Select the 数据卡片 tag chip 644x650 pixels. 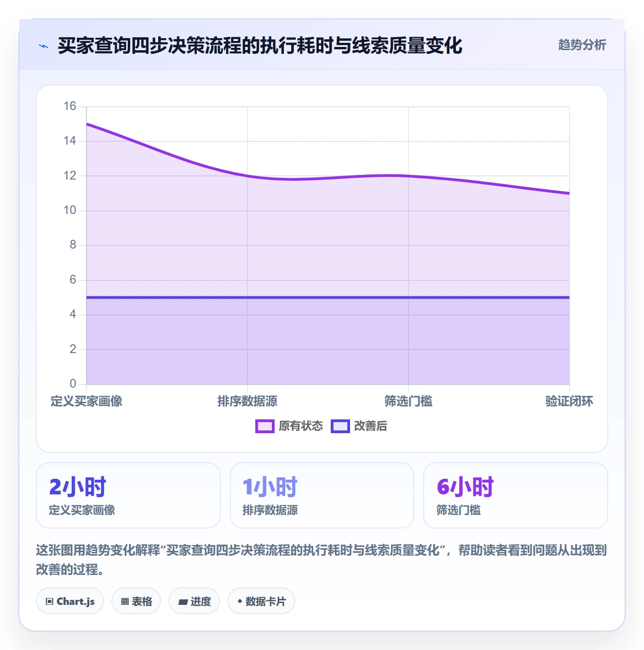(261, 601)
